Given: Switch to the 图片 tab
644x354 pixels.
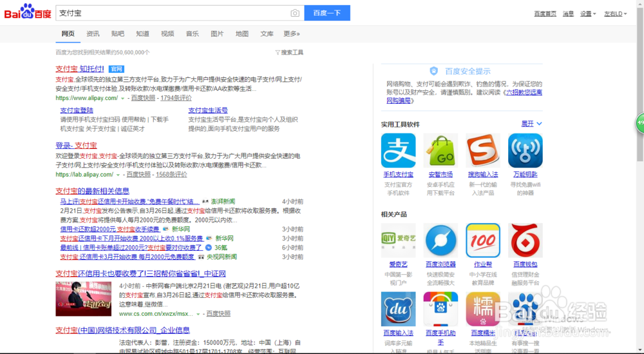Looking at the screenshot, I should (217, 34).
